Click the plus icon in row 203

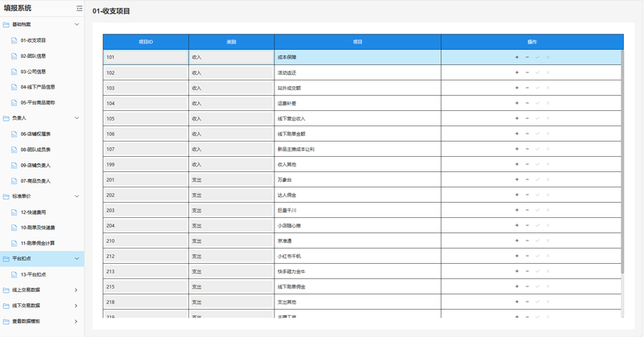tap(517, 210)
